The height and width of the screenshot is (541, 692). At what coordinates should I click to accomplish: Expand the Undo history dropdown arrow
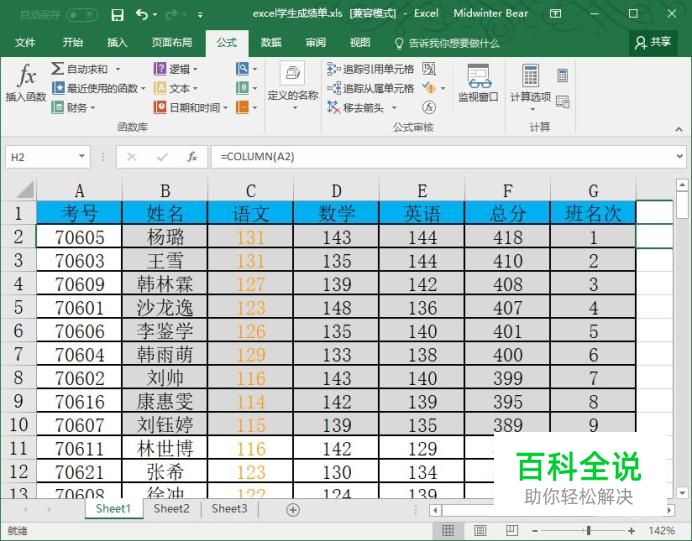[x=155, y=15]
